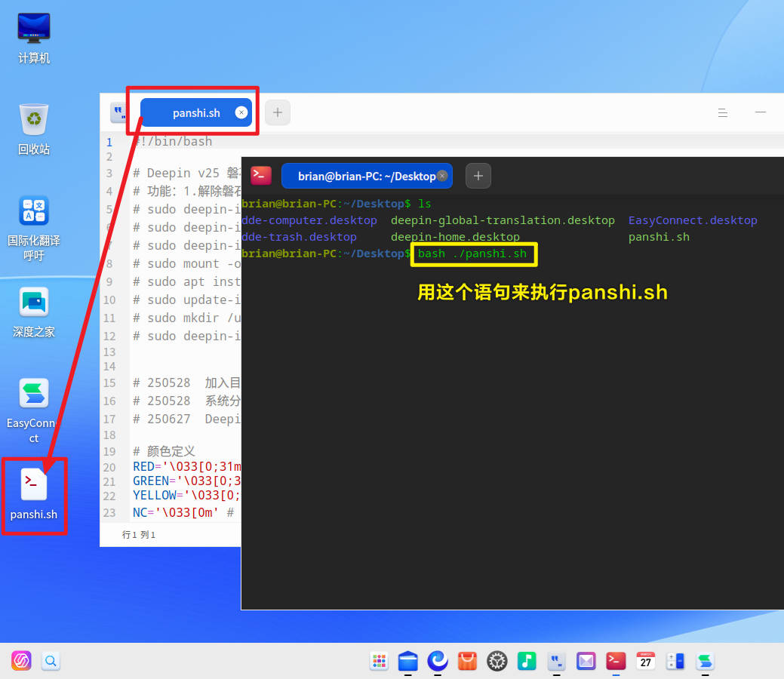The height and width of the screenshot is (679, 784).
Task: Click the row and column status text
Action: [x=139, y=534]
